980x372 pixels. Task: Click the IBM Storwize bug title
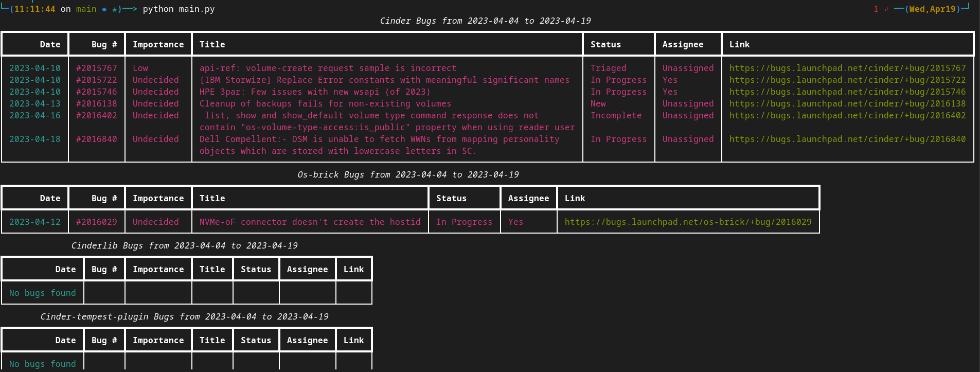click(x=384, y=80)
